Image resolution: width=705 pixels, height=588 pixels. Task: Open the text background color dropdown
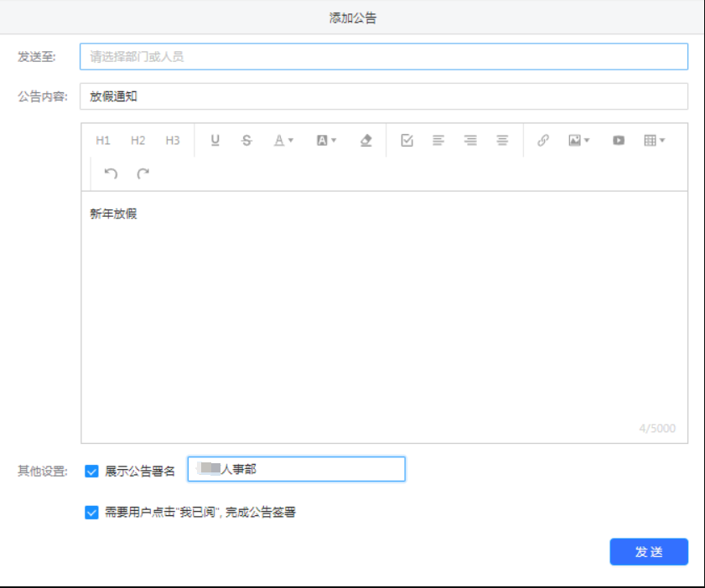point(326,141)
